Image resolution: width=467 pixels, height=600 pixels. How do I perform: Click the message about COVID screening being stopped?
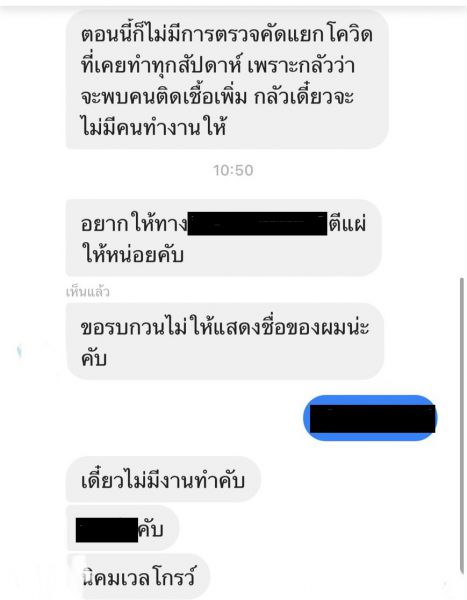(227, 80)
